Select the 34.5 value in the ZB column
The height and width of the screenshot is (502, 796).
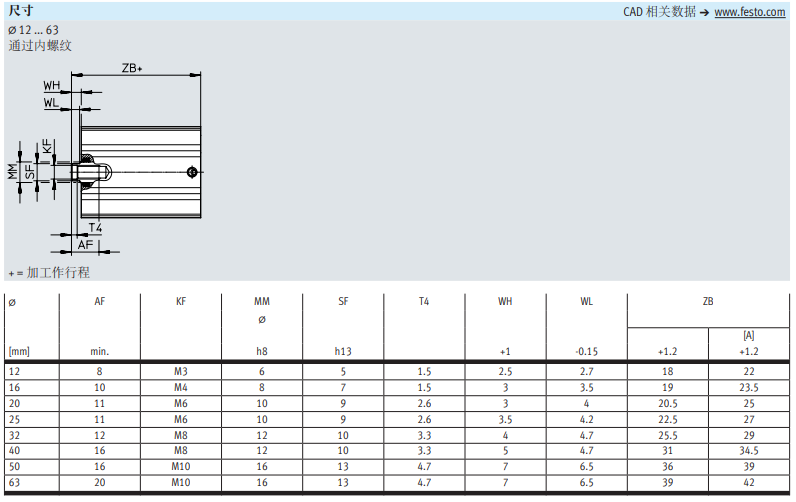point(748,451)
